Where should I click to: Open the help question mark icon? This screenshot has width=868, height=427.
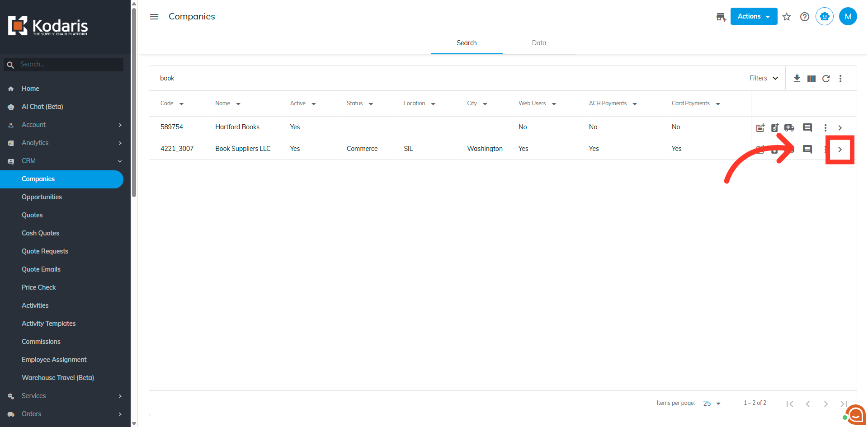(805, 17)
